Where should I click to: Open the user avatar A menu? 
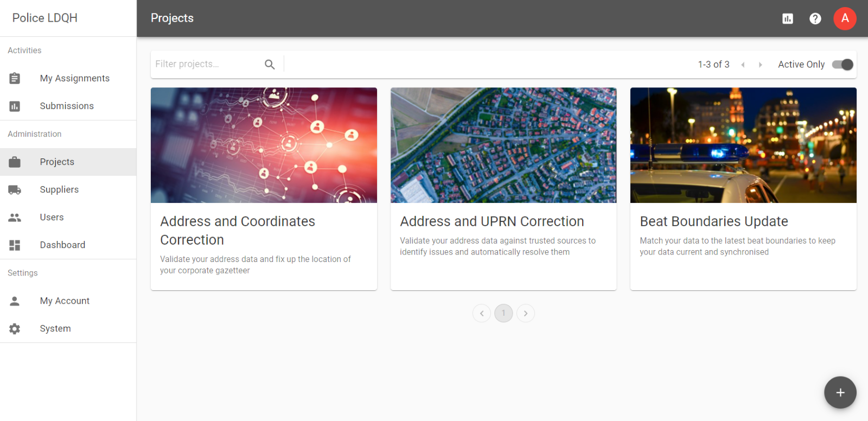click(x=845, y=18)
